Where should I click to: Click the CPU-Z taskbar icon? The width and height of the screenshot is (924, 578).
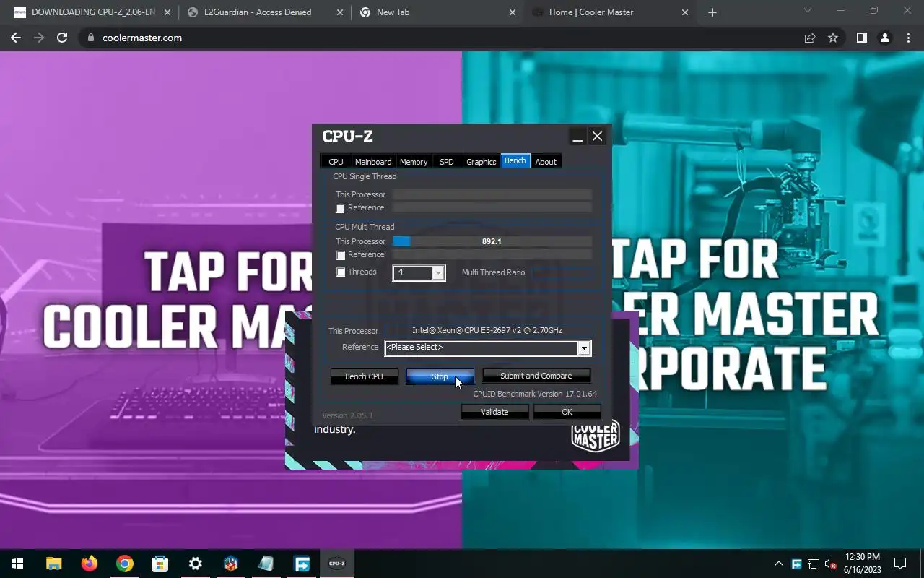(x=336, y=564)
